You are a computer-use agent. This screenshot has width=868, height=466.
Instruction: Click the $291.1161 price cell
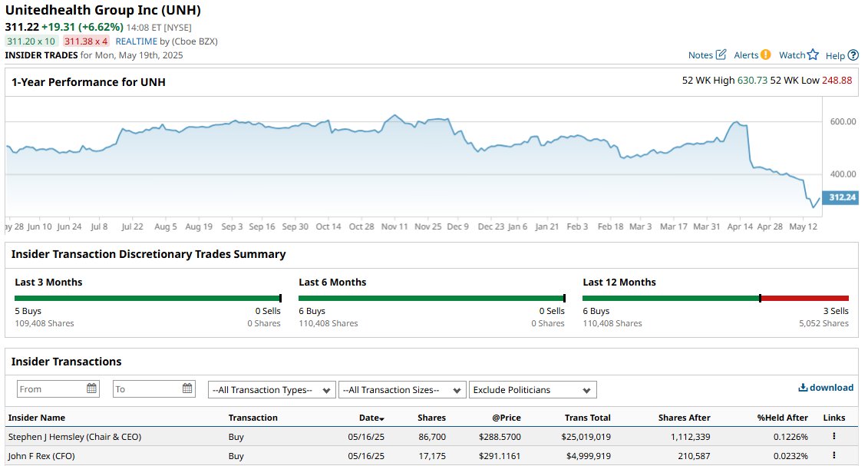tap(500, 456)
